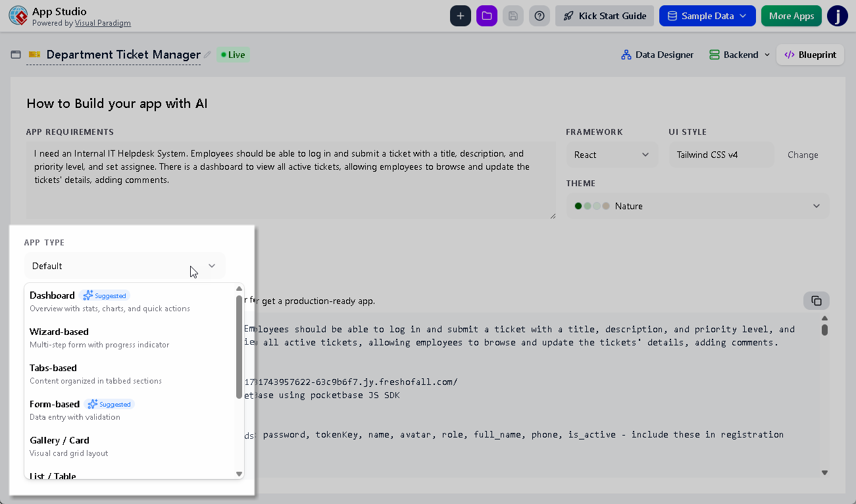
Task: Click 'How to Build your app with AI' heading
Action: pos(117,103)
